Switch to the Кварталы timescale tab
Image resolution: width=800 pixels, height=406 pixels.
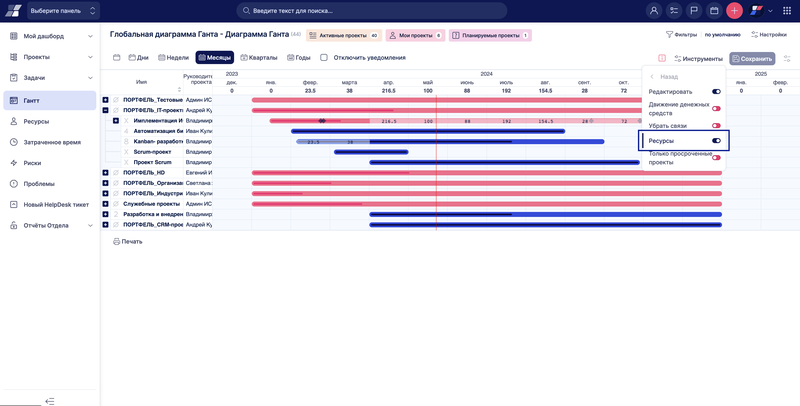pos(259,58)
